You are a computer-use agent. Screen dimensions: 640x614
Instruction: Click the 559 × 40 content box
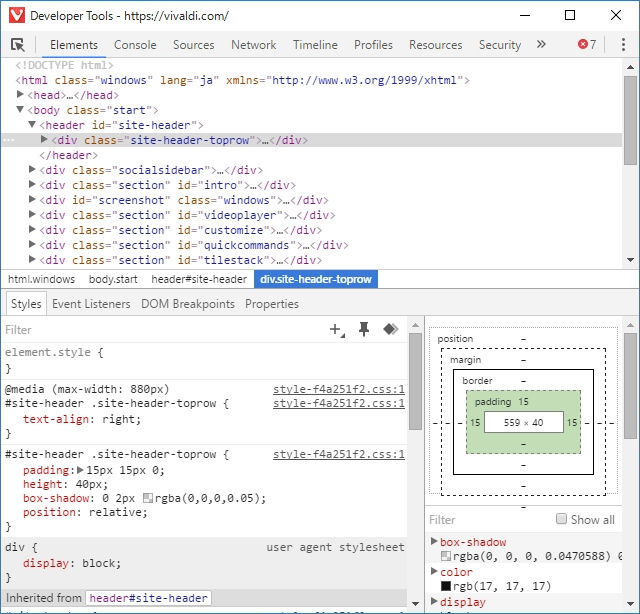(x=524, y=423)
